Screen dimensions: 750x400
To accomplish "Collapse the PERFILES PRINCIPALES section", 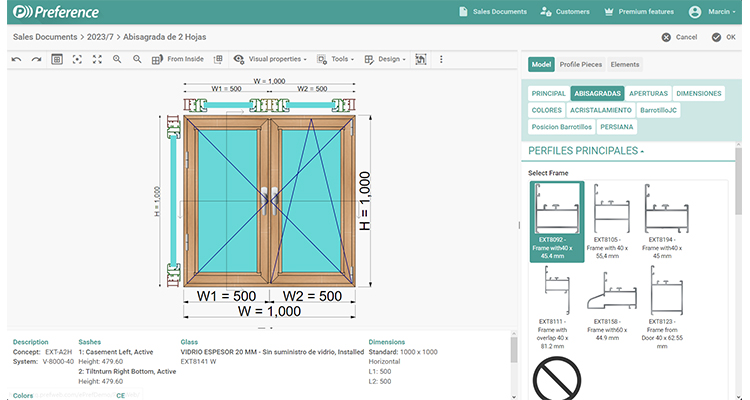I will (586, 151).
